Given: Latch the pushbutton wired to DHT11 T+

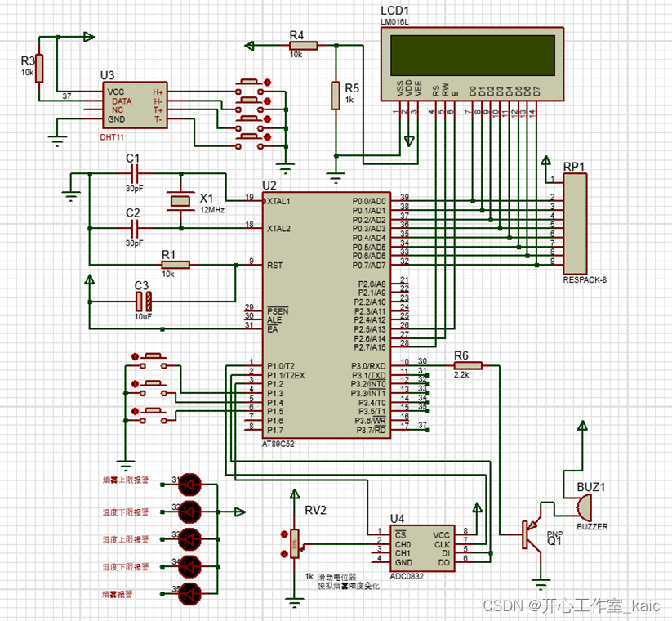Looking at the screenshot, I should (268, 118).
